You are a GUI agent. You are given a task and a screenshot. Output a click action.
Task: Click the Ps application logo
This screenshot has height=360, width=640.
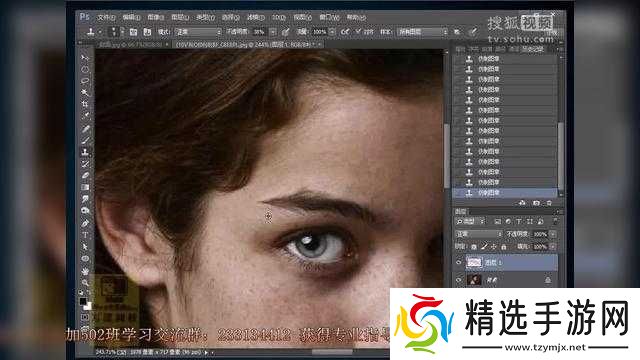84,17
